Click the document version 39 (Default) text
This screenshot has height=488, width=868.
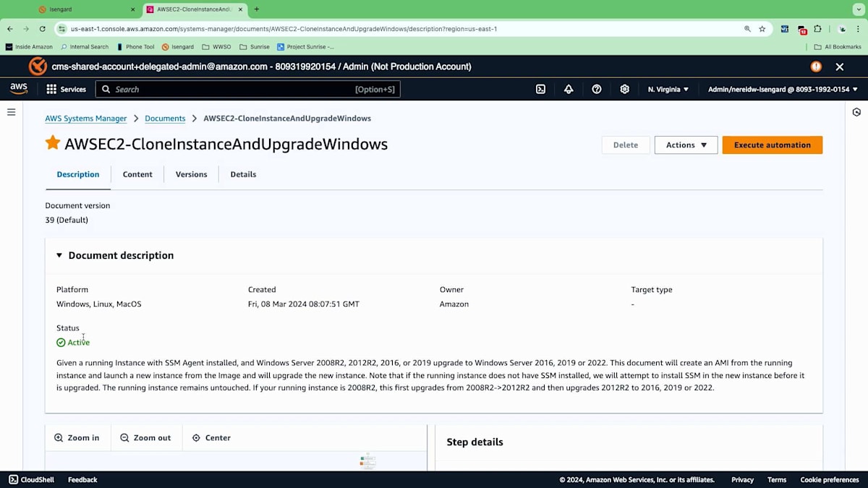click(x=67, y=220)
